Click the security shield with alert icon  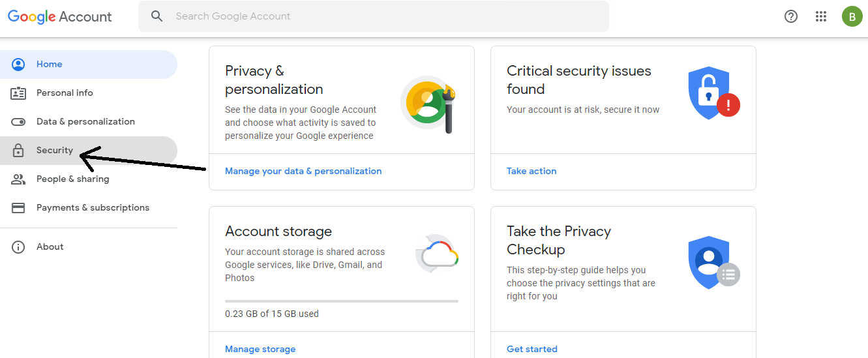pos(714,93)
